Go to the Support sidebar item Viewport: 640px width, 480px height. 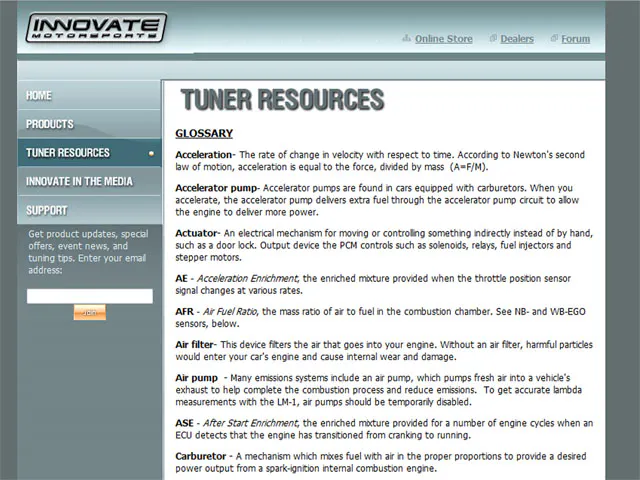click(47, 210)
